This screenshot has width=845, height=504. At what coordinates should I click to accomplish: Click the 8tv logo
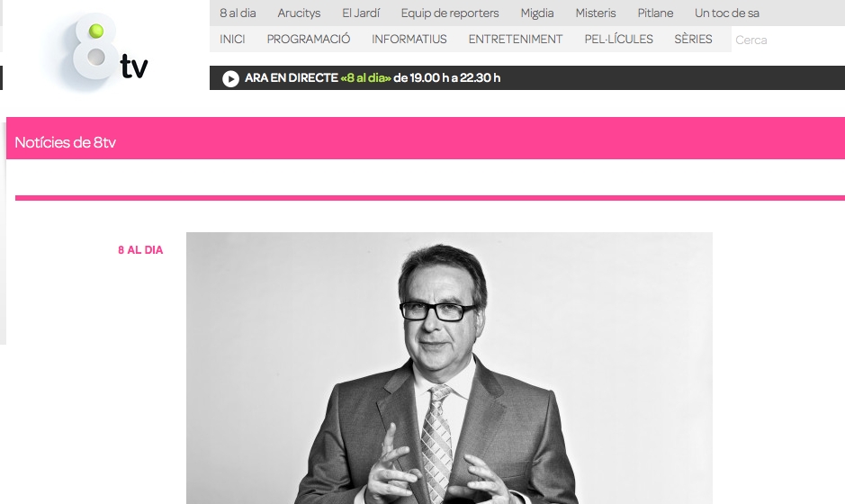[103, 50]
